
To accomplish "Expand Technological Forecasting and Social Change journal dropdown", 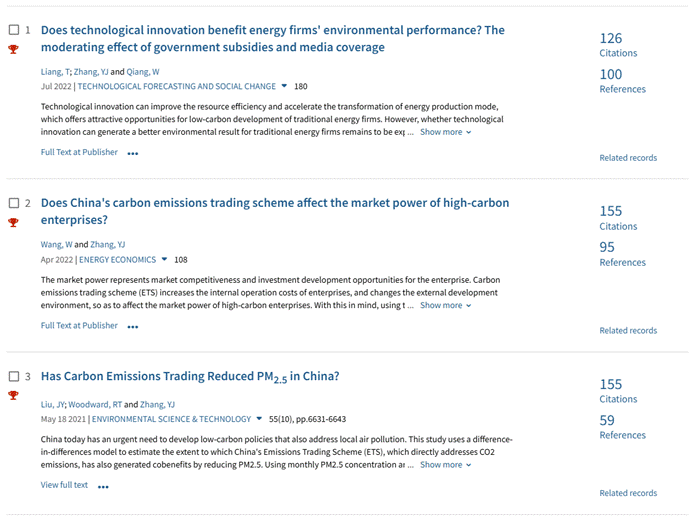I will click(x=285, y=87).
